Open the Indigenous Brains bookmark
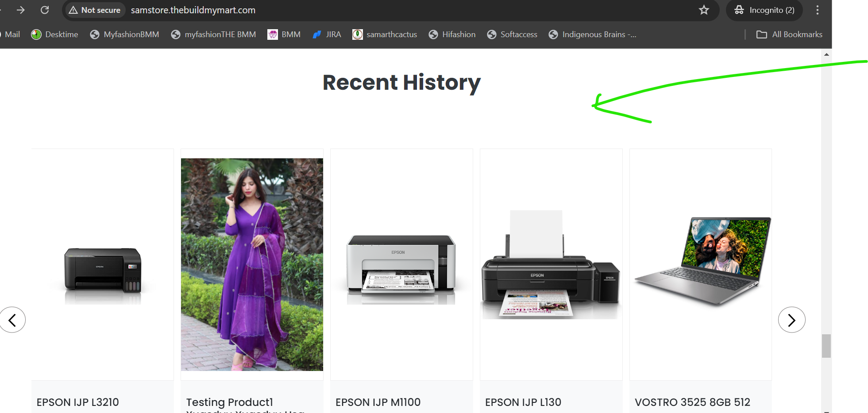This screenshot has width=868, height=413. pos(592,34)
